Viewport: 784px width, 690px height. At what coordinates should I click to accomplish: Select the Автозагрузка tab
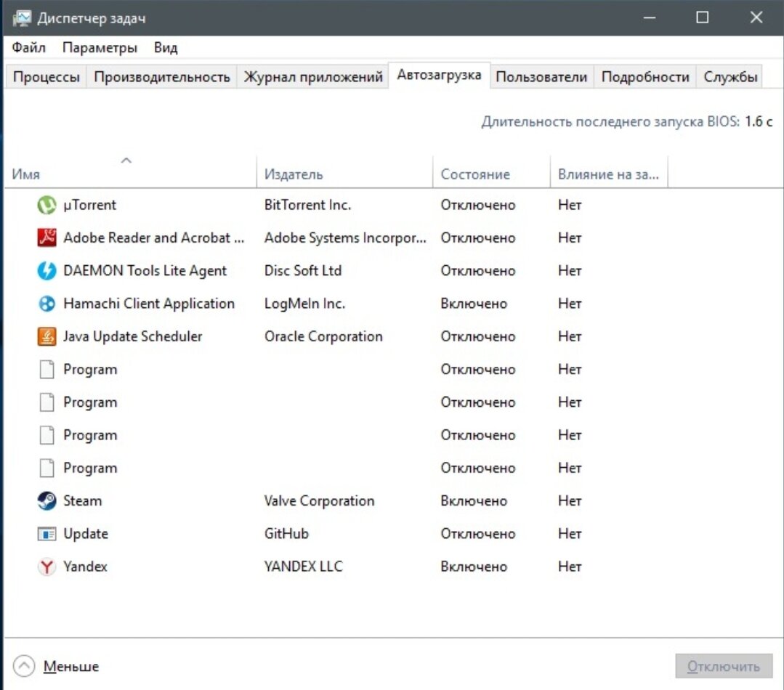point(439,75)
